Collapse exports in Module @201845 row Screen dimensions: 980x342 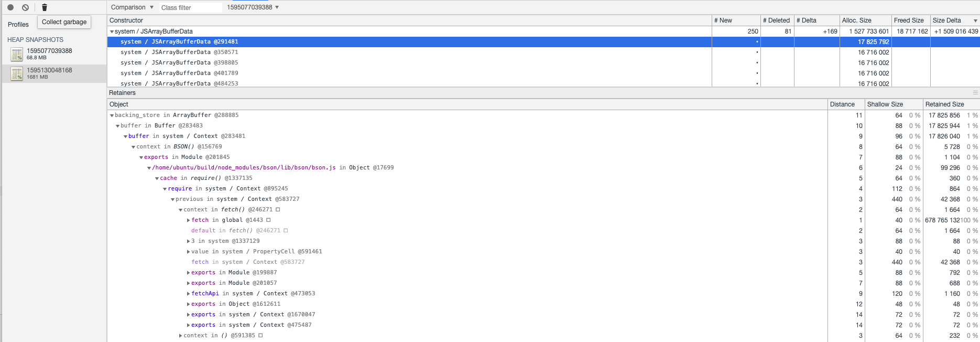pyautogui.click(x=141, y=157)
